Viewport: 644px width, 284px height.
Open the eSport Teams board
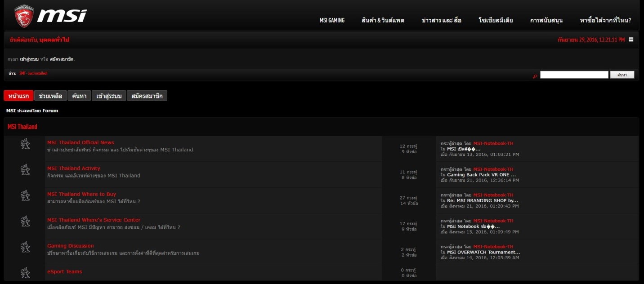(64, 272)
